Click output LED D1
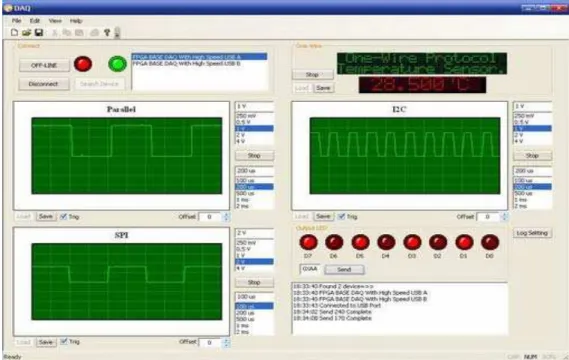 tap(464, 242)
